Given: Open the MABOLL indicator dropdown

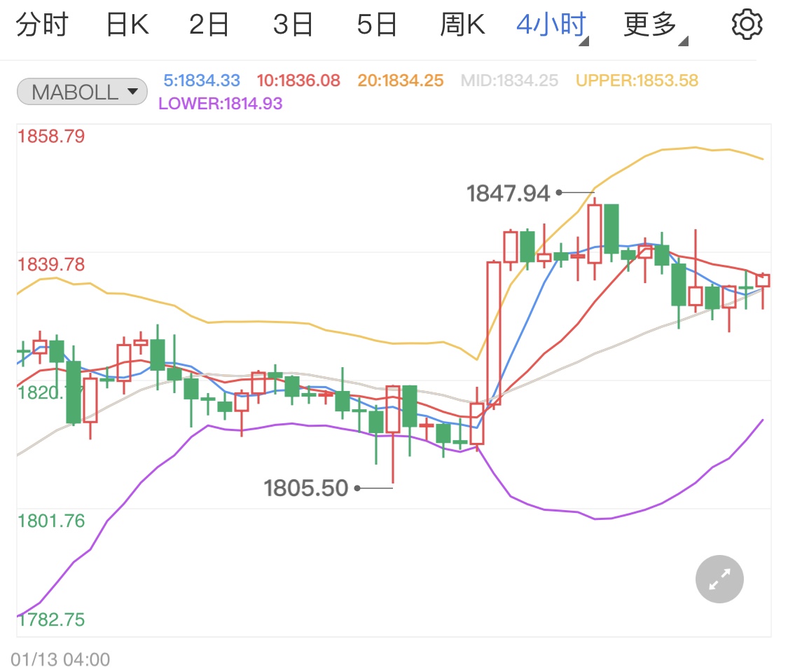Looking at the screenshot, I should pos(81,91).
